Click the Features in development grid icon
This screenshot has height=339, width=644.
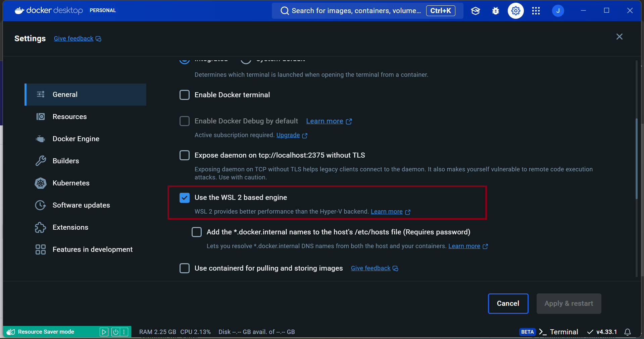point(41,249)
